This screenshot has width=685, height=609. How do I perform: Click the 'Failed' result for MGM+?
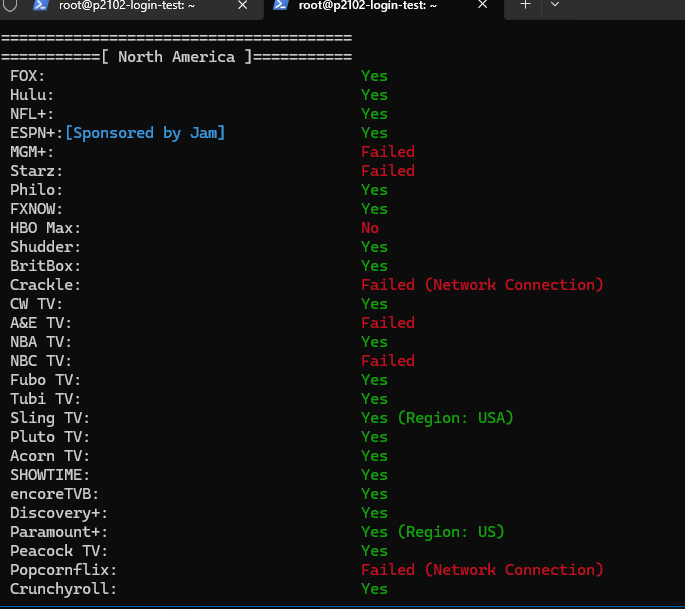pyautogui.click(x=388, y=152)
